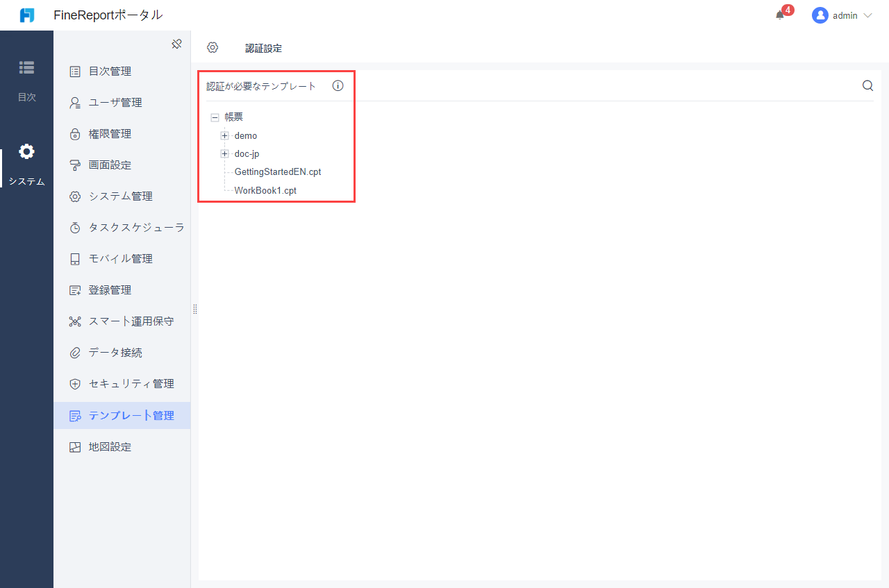Select the 認証設定 tab
The width and height of the screenshot is (889, 588).
(x=263, y=49)
